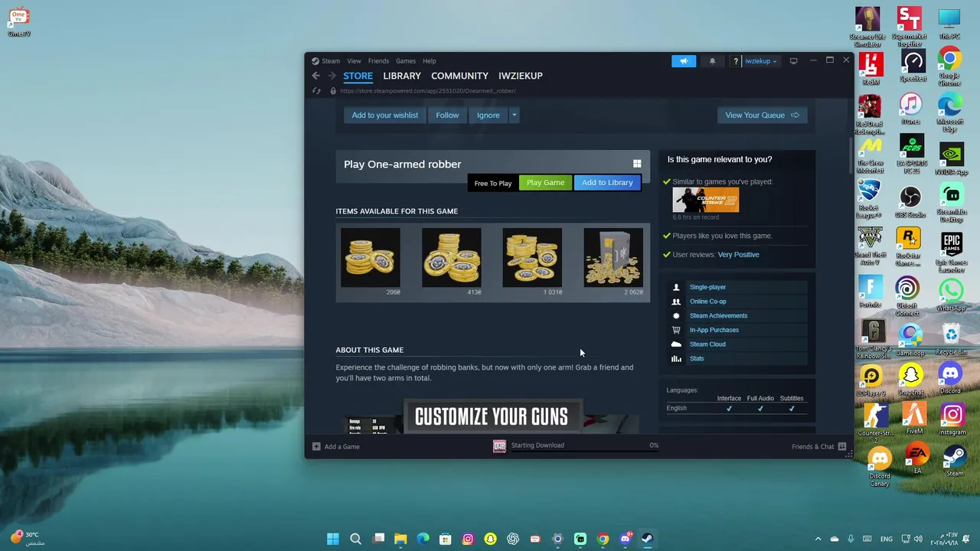980x551 pixels.
Task: Click the Ignore button
Action: tap(488, 115)
